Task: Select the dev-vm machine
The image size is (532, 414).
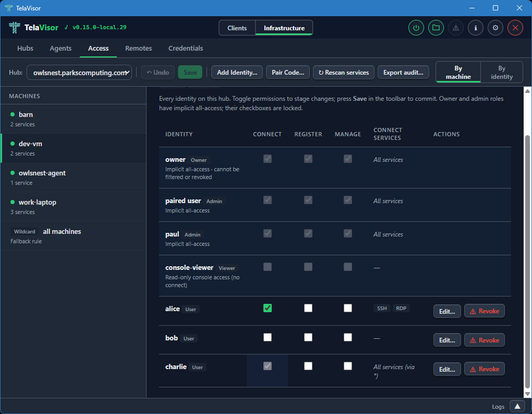Action: 74,148
